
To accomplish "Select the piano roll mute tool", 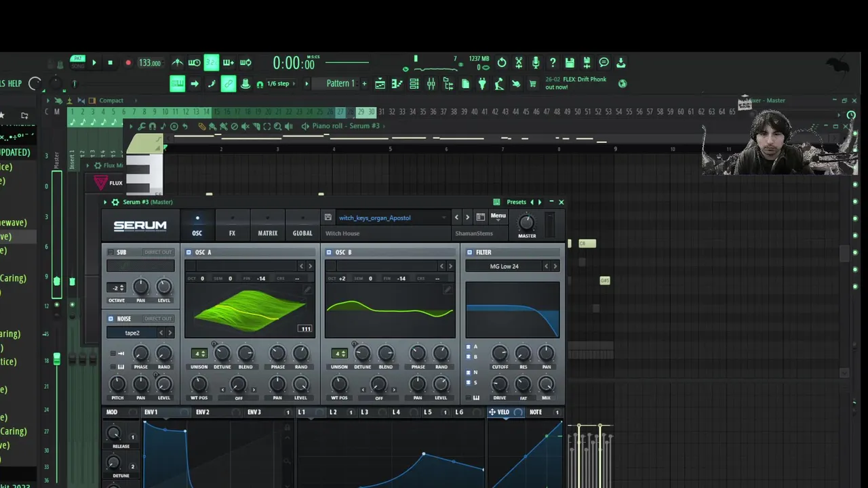I will click(x=245, y=127).
